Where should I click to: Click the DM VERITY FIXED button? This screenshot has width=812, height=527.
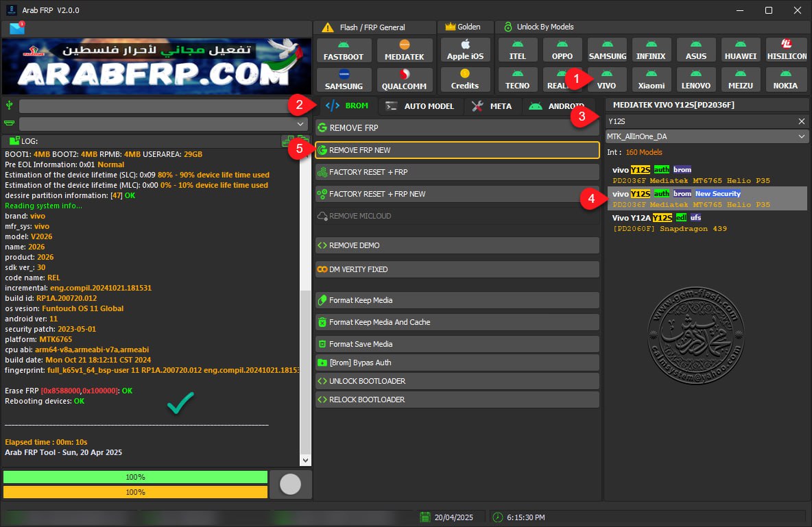457,269
